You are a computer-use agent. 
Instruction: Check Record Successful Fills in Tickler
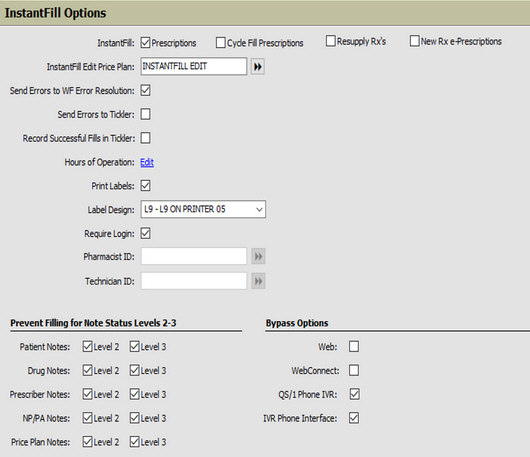[x=146, y=138]
